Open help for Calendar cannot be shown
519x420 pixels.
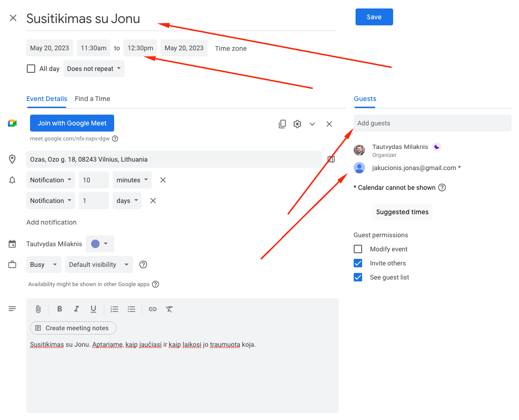[442, 187]
